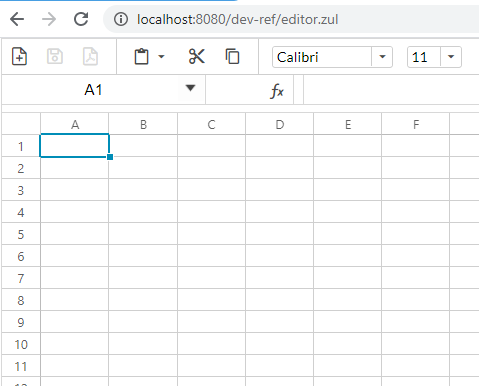Select cell E4
The height and width of the screenshot is (386, 479).
348,212
